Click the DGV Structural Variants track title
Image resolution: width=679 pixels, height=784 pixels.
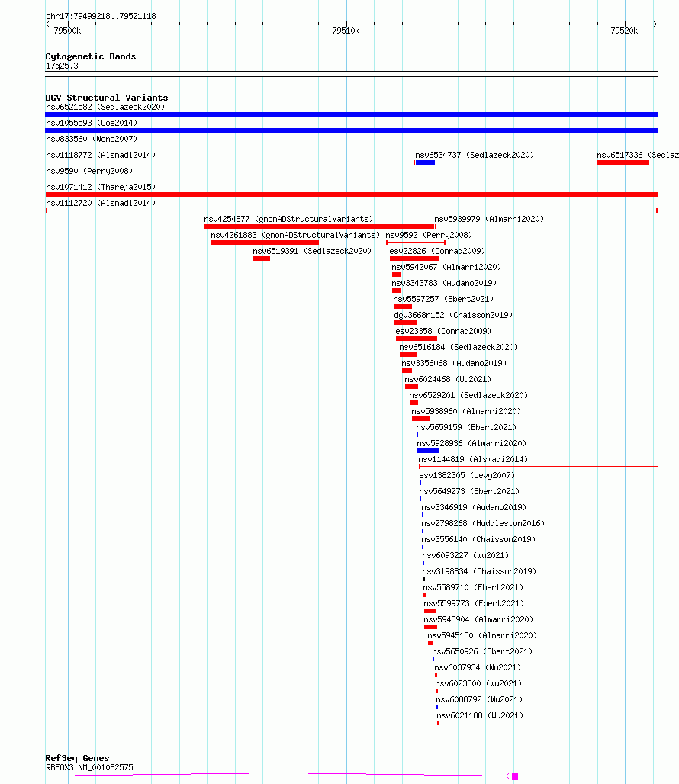point(107,98)
